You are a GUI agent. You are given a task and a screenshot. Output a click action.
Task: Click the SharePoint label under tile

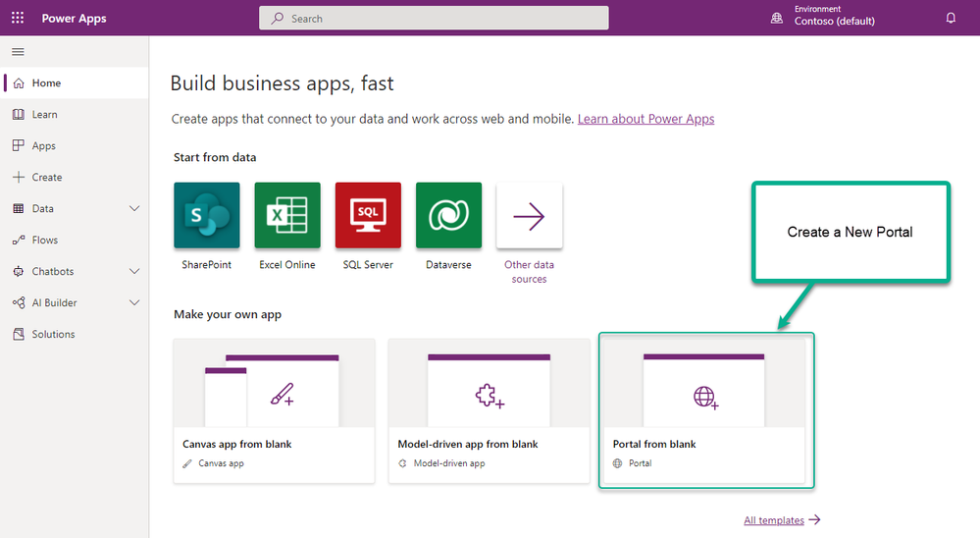point(207,265)
